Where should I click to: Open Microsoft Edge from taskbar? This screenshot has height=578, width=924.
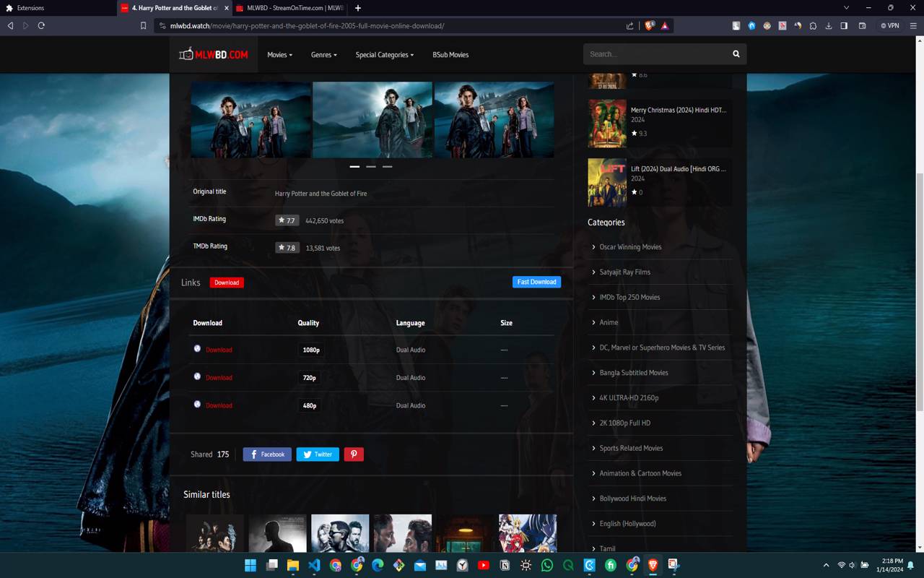pyautogui.click(x=378, y=565)
